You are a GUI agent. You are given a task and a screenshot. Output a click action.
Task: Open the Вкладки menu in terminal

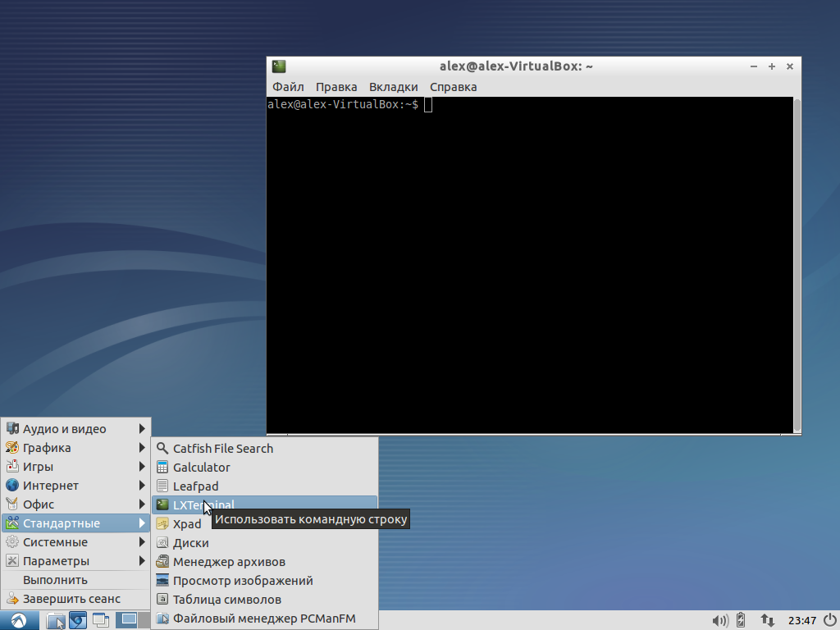[393, 87]
